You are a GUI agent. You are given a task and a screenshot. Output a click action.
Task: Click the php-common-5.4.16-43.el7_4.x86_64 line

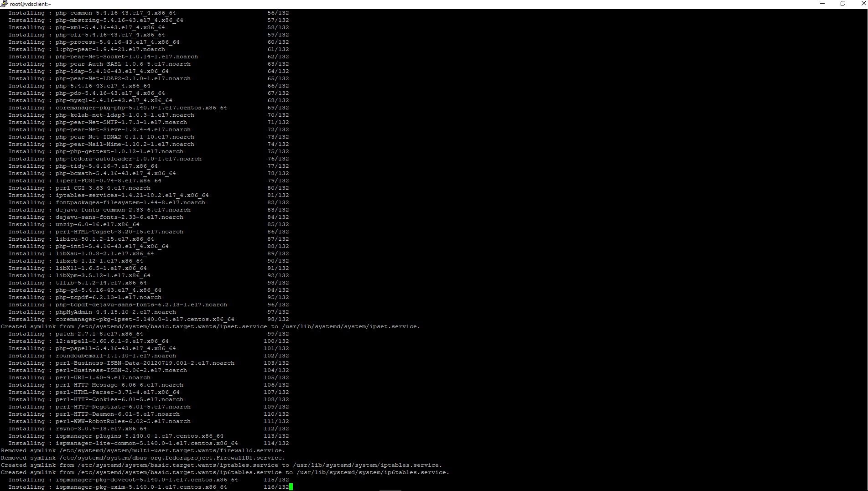149,13
